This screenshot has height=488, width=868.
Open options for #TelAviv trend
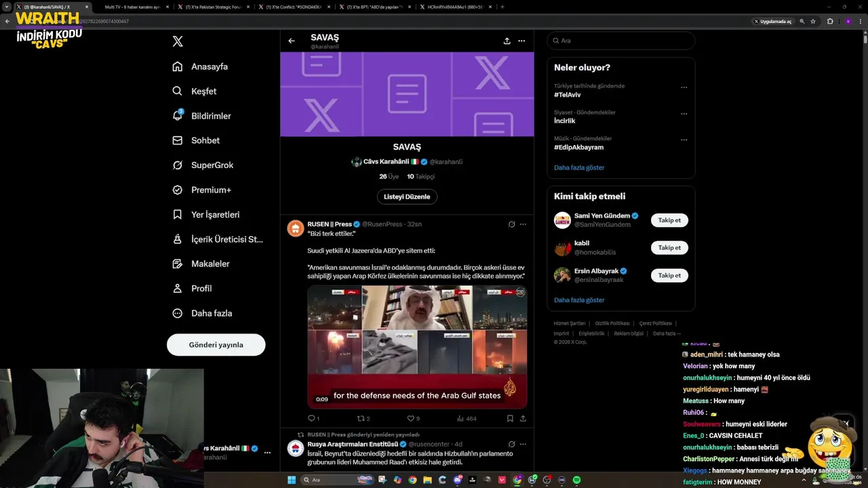coord(684,87)
